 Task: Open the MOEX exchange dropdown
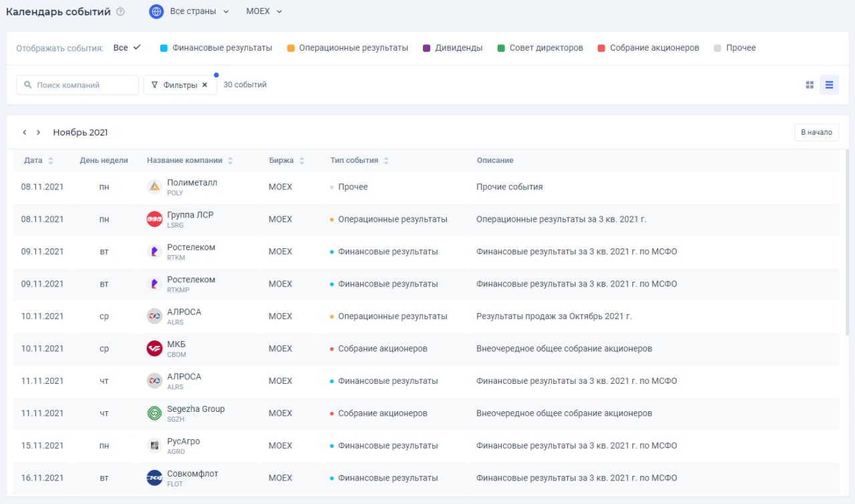[264, 11]
